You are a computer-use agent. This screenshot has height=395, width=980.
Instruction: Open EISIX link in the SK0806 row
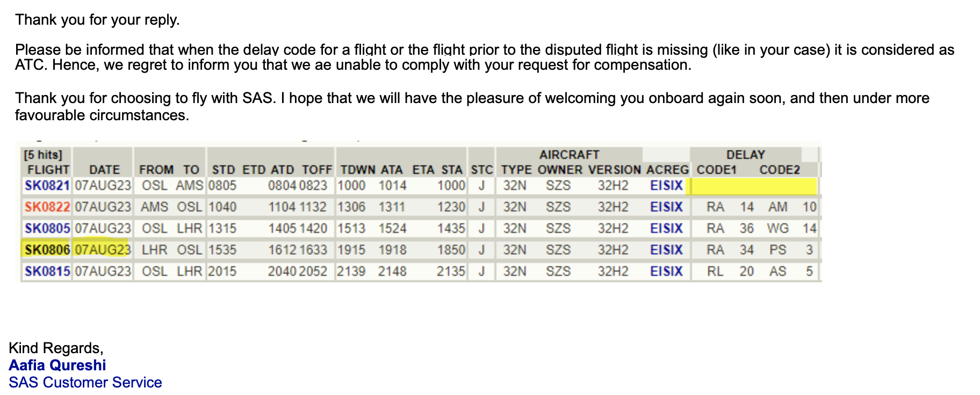pos(666,250)
